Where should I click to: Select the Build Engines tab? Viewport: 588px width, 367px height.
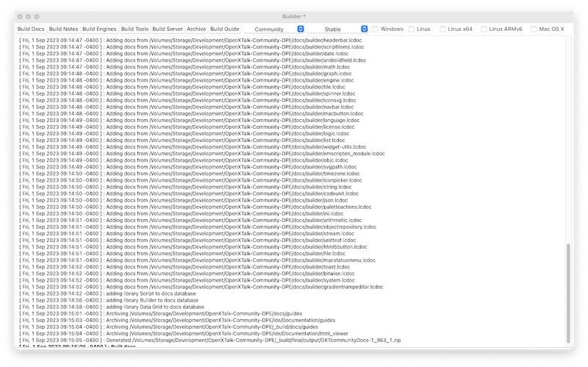[99, 29]
